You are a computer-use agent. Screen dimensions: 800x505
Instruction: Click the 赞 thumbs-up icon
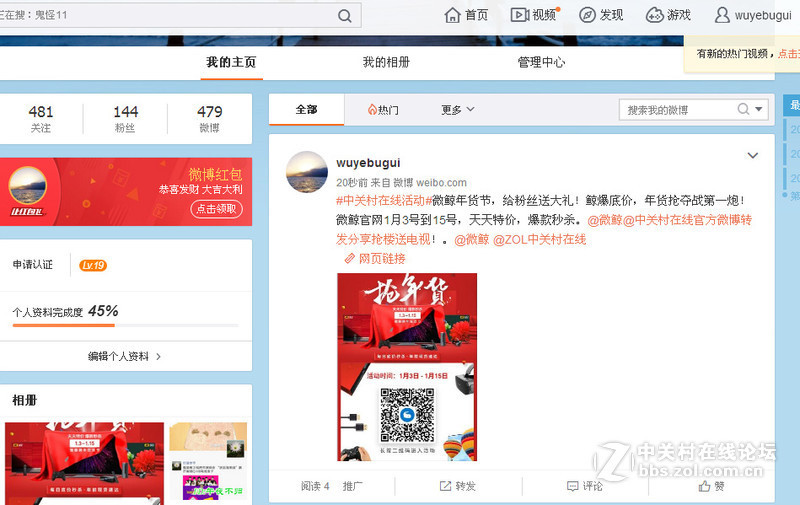tap(704, 486)
